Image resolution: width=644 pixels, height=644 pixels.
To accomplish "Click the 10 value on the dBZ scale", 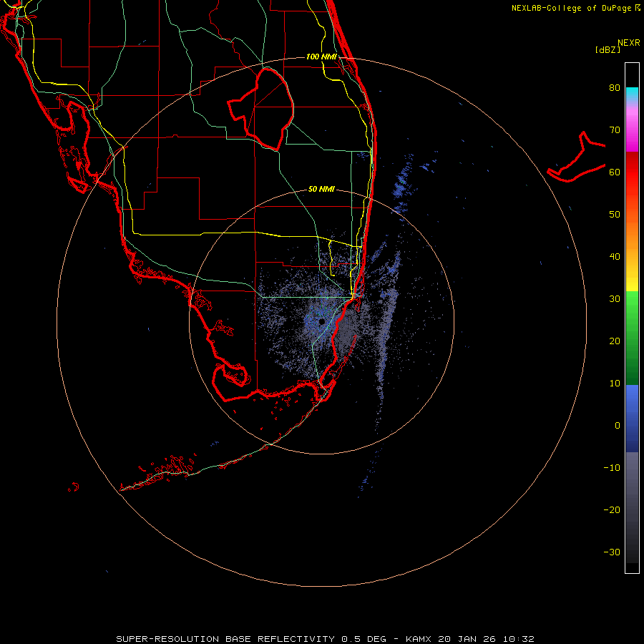I will [615, 384].
